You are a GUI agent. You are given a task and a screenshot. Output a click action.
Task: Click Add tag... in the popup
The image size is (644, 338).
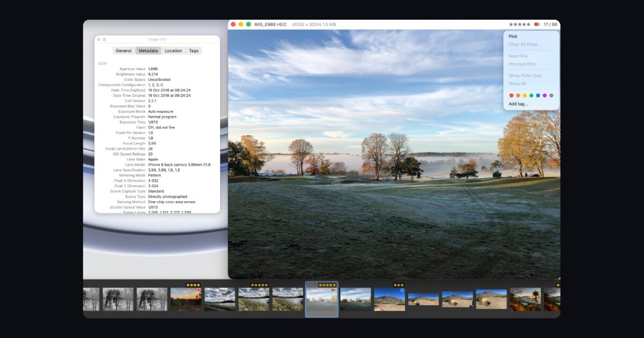click(x=518, y=104)
